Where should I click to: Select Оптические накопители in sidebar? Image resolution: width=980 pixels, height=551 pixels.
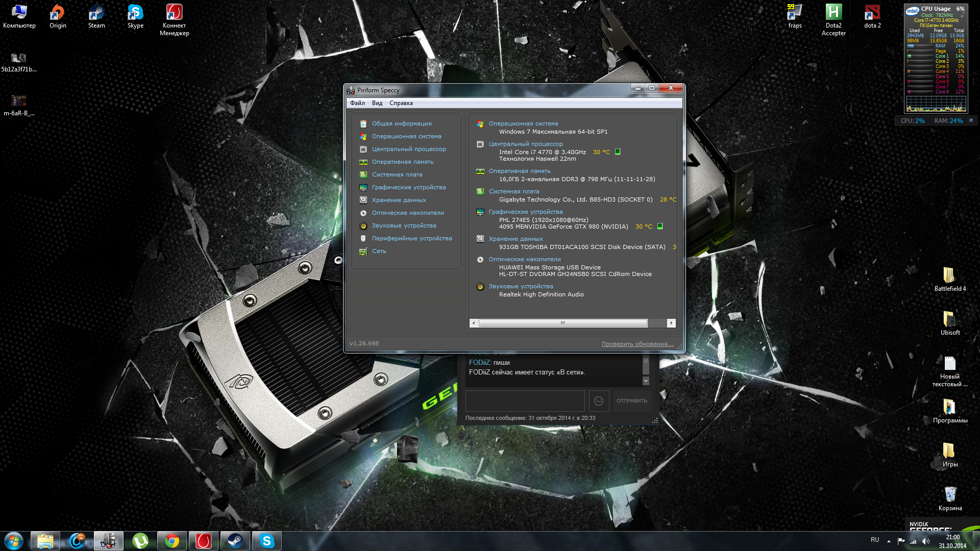[407, 213]
